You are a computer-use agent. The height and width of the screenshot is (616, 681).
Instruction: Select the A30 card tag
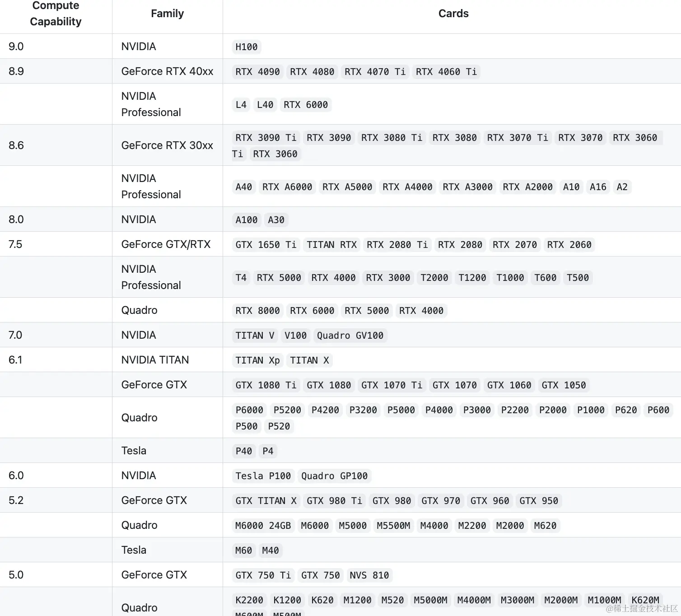click(x=276, y=220)
